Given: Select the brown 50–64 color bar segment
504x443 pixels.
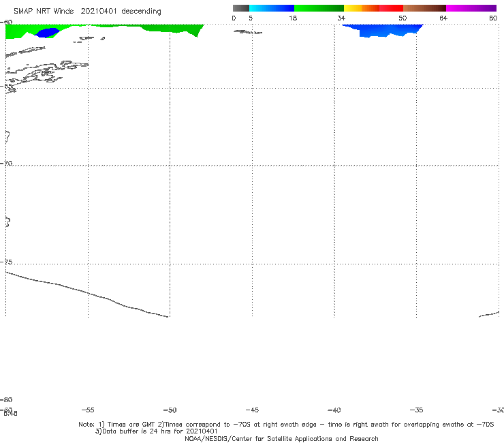Looking at the screenshot, I should [424, 8].
